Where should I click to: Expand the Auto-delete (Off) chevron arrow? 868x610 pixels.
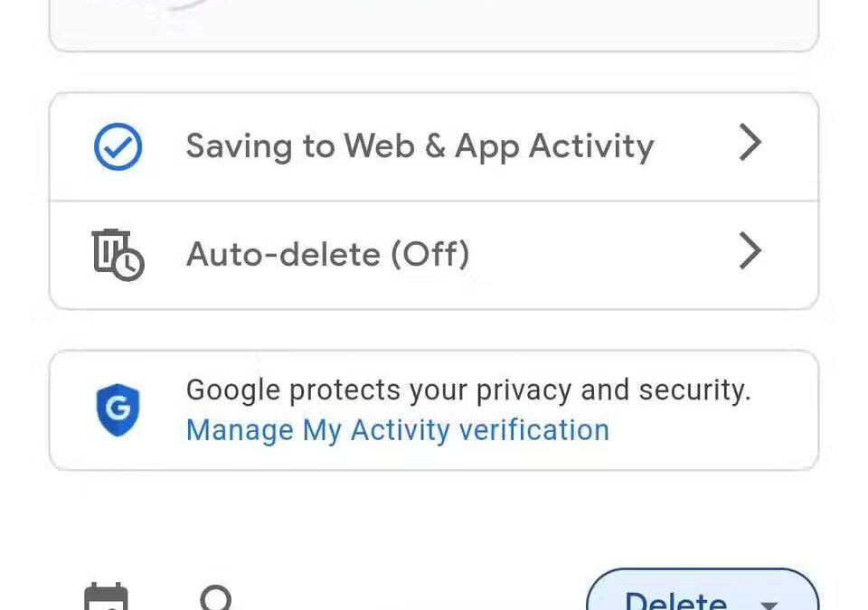pos(750,252)
